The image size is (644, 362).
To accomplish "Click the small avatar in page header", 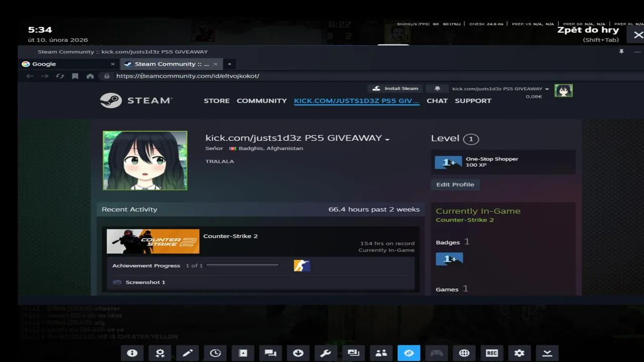I will click(563, 90).
